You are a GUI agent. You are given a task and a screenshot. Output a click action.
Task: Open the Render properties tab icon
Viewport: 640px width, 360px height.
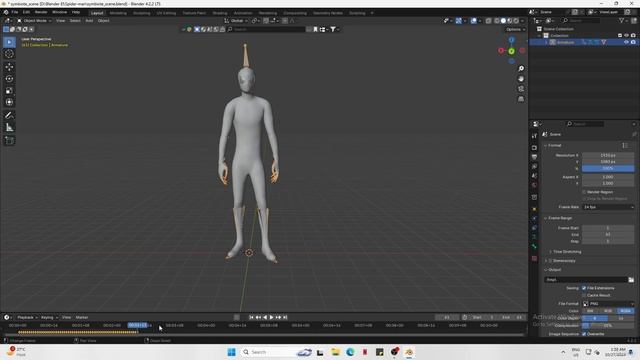534,147
